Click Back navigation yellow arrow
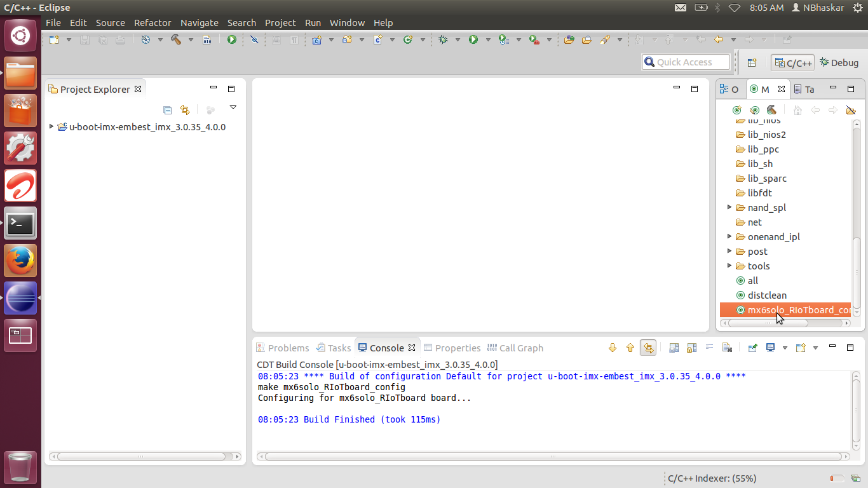 click(x=719, y=39)
